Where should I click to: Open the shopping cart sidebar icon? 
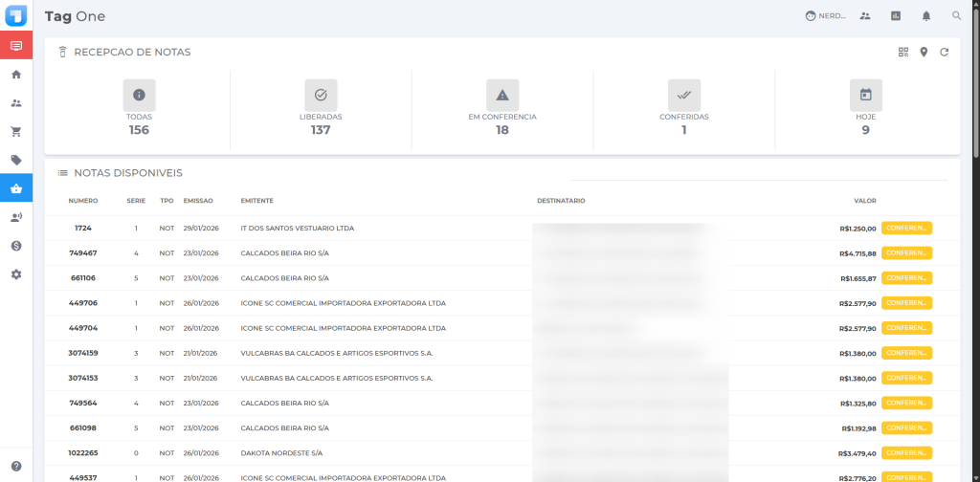coord(16,131)
